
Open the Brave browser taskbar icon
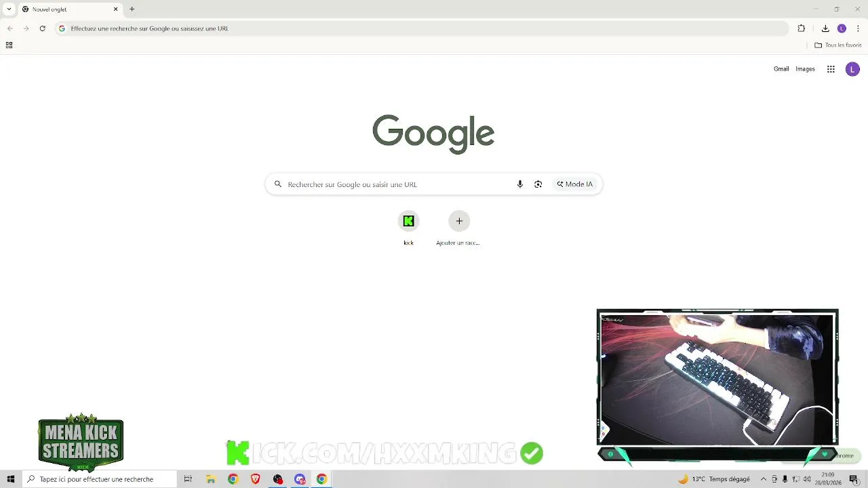255,479
